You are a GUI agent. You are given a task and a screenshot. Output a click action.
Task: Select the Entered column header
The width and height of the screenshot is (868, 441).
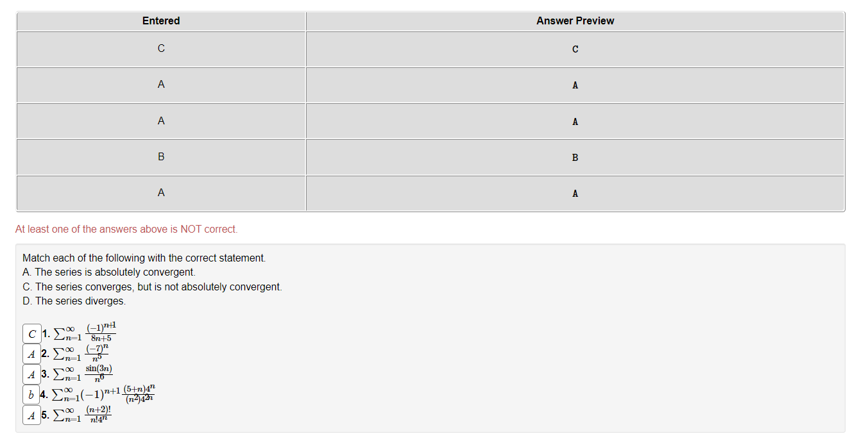[x=160, y=21]
